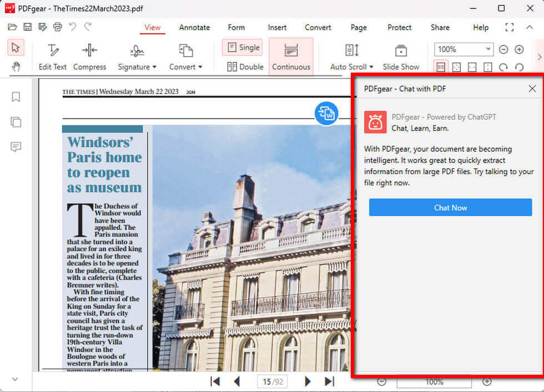The image size is (544, 392).
Task: Open the Help tab
Action: 481,27
